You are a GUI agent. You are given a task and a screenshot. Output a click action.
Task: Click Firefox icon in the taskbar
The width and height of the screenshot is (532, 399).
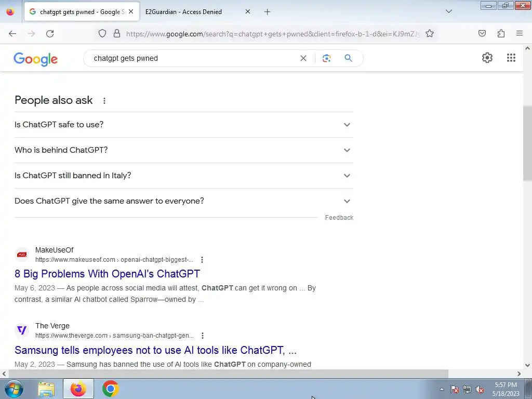pyautogui.click(x=78, y=389)
